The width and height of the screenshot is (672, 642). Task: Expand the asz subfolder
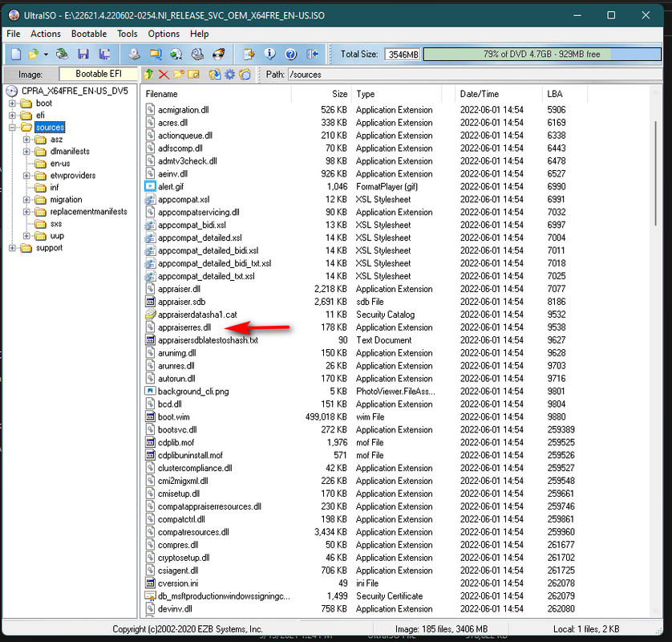[x=26, y=140]
